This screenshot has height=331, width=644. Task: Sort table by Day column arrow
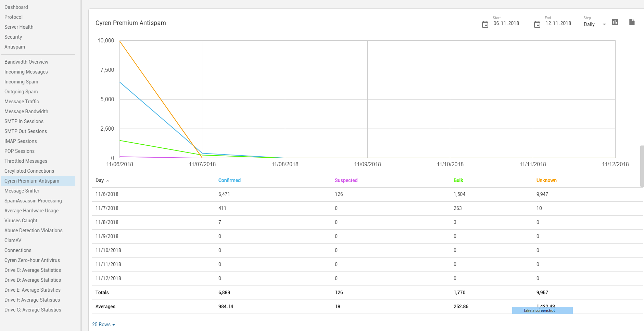[x=108, y=181]
